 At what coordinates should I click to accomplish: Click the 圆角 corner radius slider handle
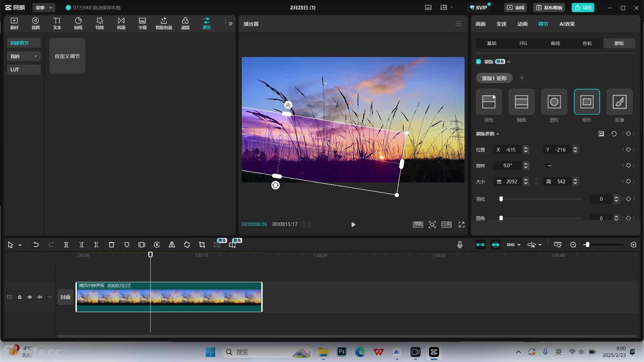[501, 218]
